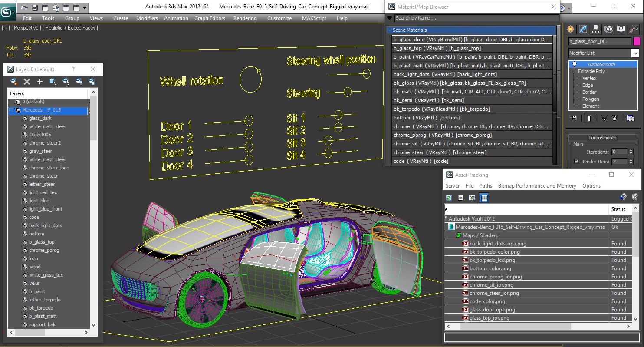Open the Modifiers menu
The width and height of the screenshot is (644, 347).
pyautogui.click(x=147, y=18)
